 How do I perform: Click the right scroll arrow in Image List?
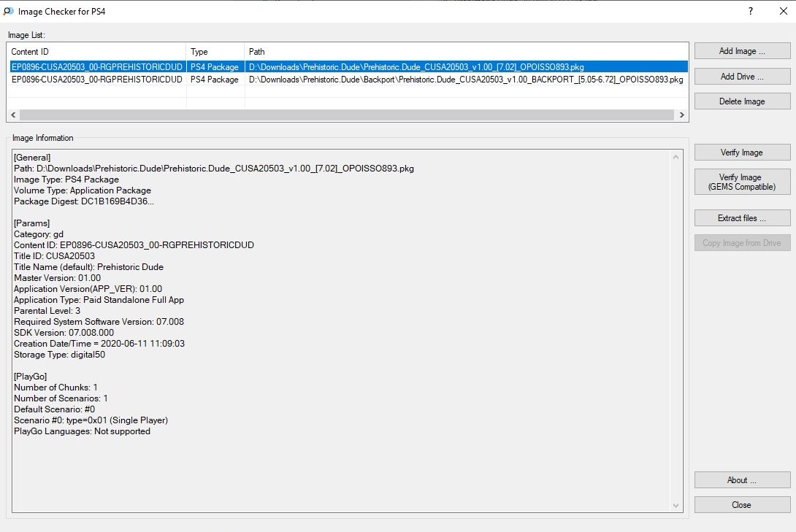click(x=682, y=115)
